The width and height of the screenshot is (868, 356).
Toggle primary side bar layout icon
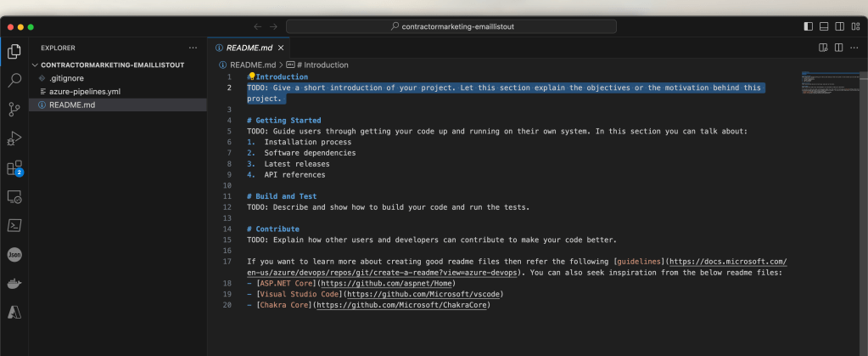[809, 26]
